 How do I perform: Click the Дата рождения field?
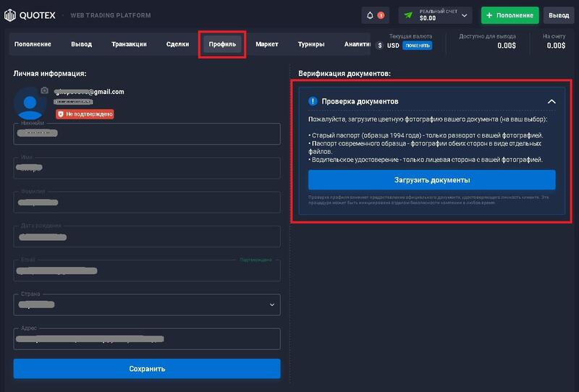tap(147, 237)
